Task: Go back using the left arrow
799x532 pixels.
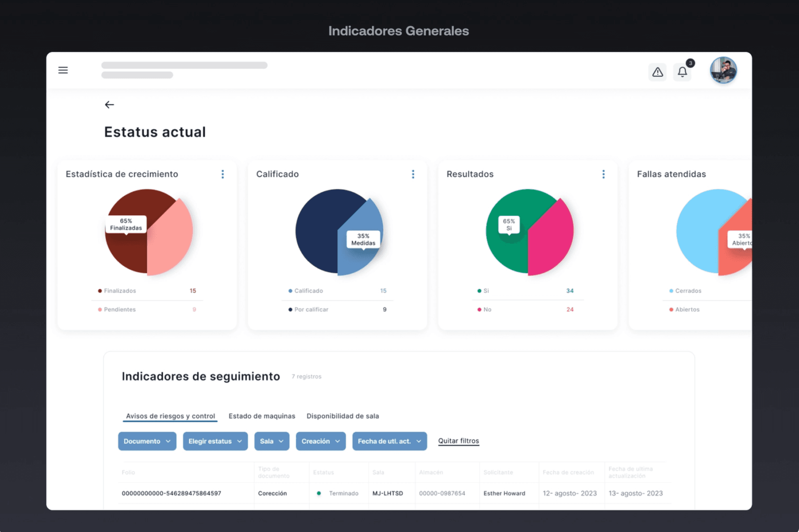Action: (x=109, y=105)
